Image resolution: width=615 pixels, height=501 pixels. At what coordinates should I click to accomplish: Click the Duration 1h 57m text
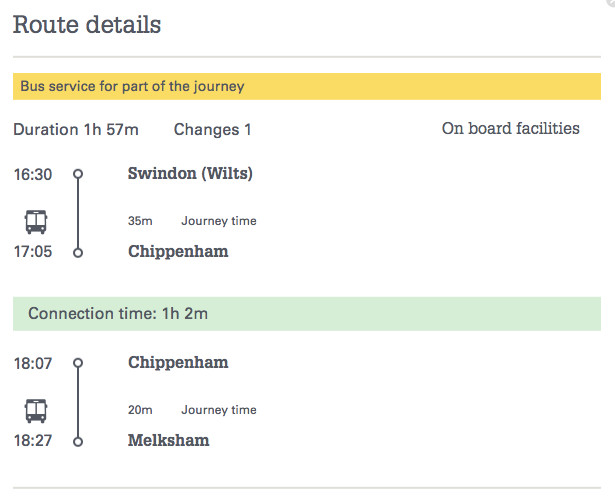click(76, 130)
